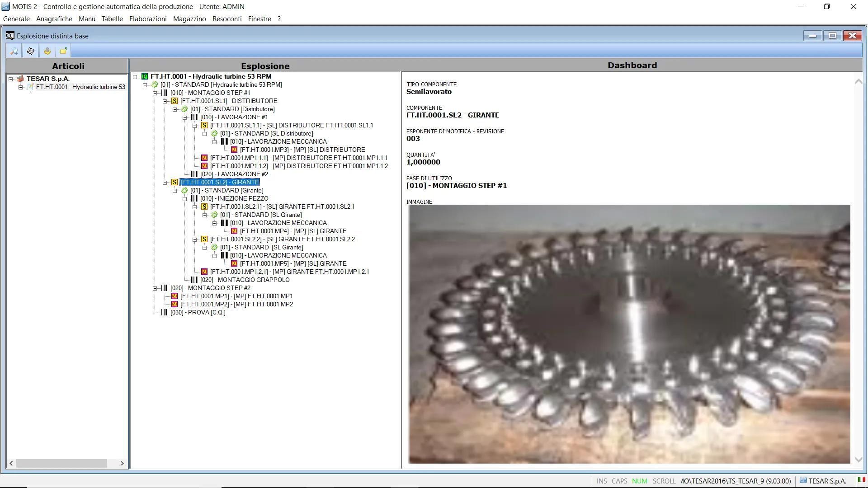This screenshot has height=488, width=868.
Task: Click the Esplosione distinta base window icon
Action: pyautogui.click(x=10, y=36)
